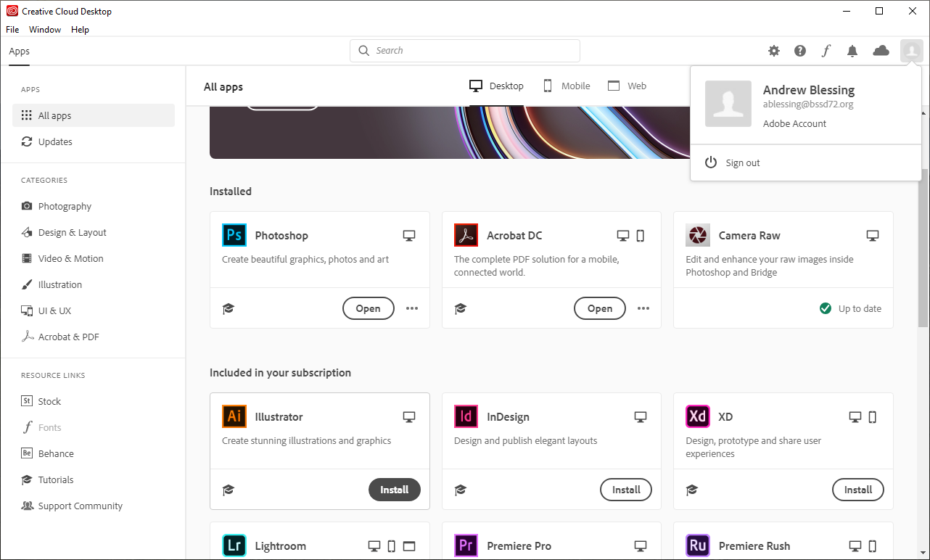The image size is (930, 560).
Task: Click the Photoshop app icon
Action: [x=234, y=235]
